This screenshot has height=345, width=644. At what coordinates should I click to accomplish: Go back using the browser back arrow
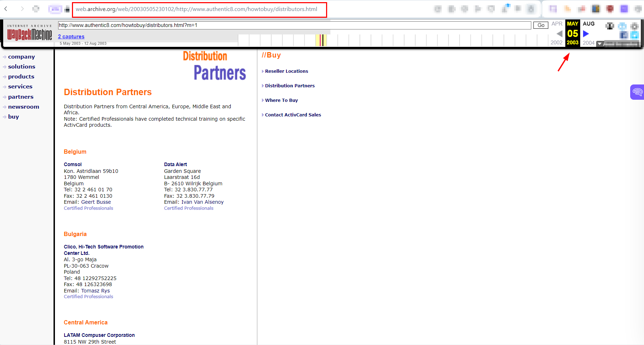tap(6, 9)
